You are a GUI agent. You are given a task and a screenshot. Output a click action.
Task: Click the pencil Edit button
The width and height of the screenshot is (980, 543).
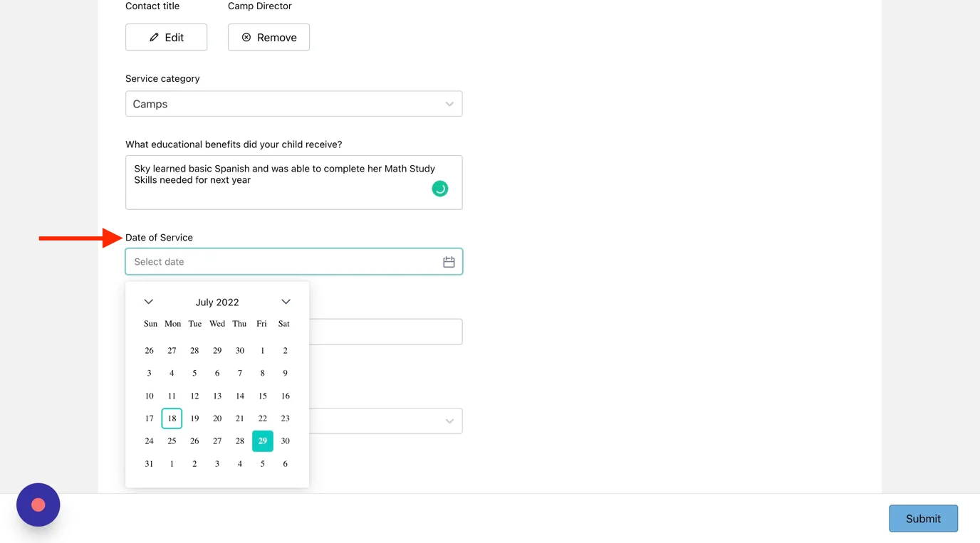(x=166, y=37)
